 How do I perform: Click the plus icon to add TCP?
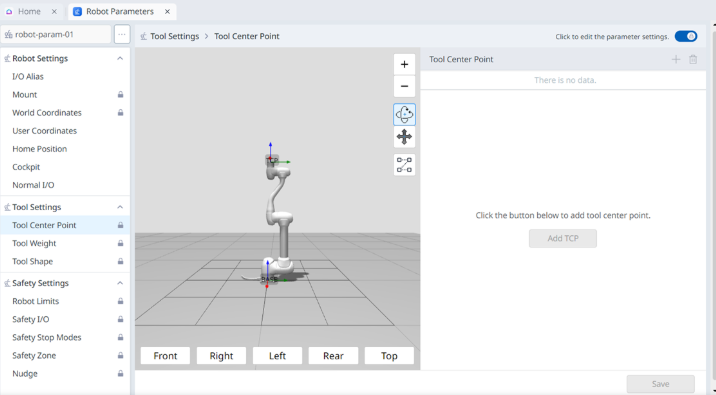click(x=676, y=59)
